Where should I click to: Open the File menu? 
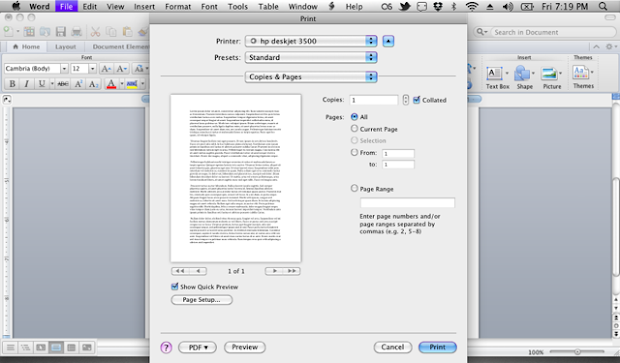coord(66,6)
